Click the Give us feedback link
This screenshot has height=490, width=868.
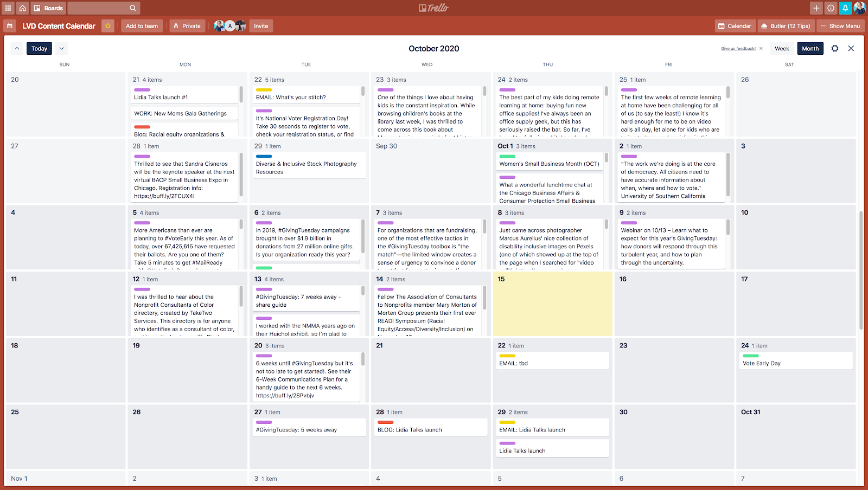(738, 49)
